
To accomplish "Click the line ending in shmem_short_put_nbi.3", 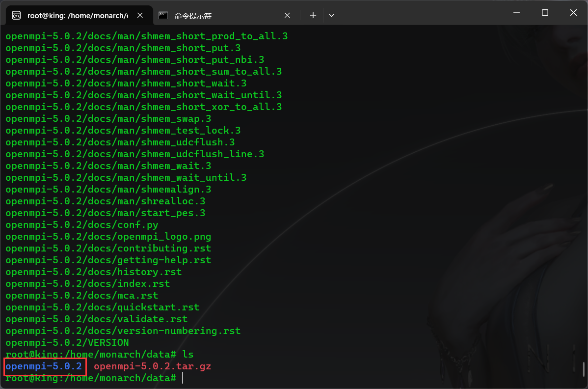I will (134, 59).
